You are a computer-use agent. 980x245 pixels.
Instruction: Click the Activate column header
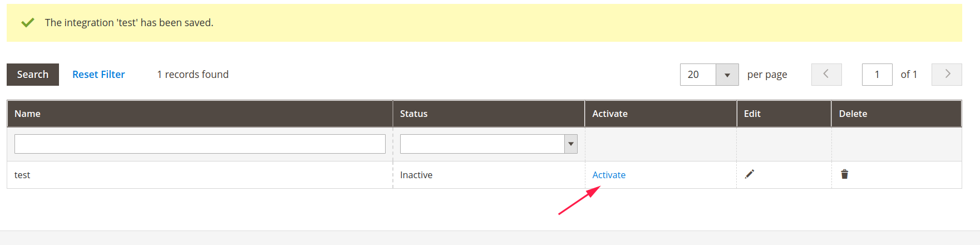click(609, 114)
